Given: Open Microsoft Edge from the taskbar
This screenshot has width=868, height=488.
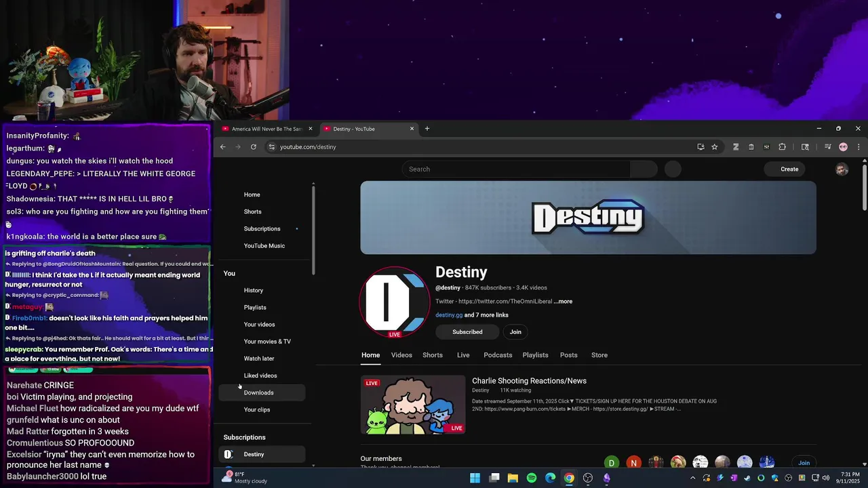Looking at the screenshot, I should [x=551, y=478].
